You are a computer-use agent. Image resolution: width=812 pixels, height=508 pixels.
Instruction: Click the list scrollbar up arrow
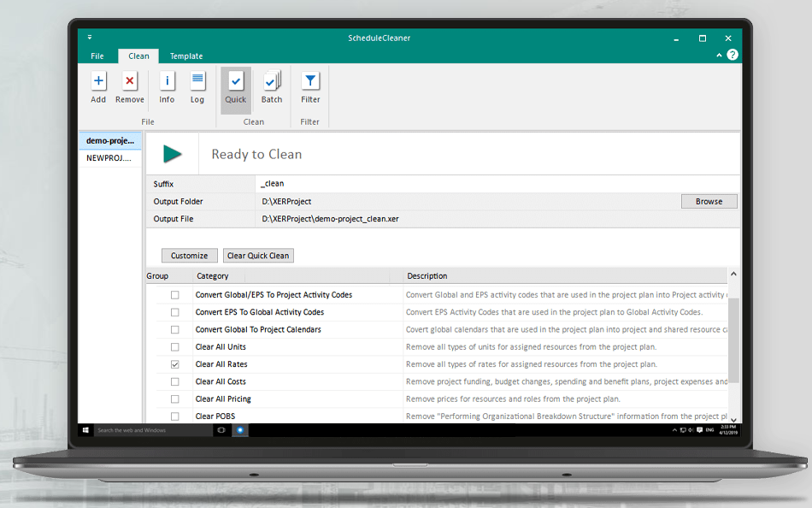(733, 274)
